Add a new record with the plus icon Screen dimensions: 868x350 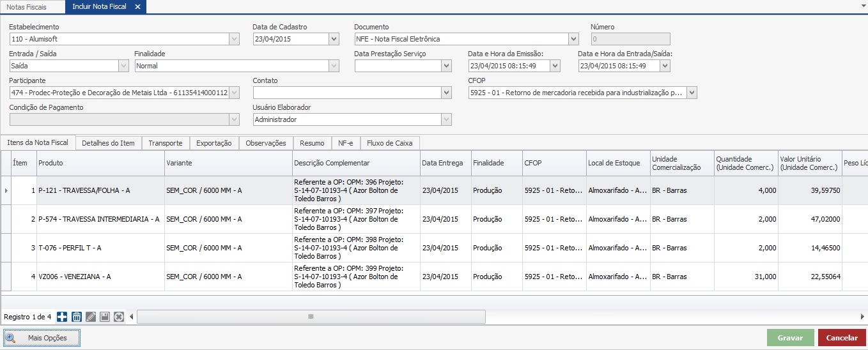tap(62, 317)
